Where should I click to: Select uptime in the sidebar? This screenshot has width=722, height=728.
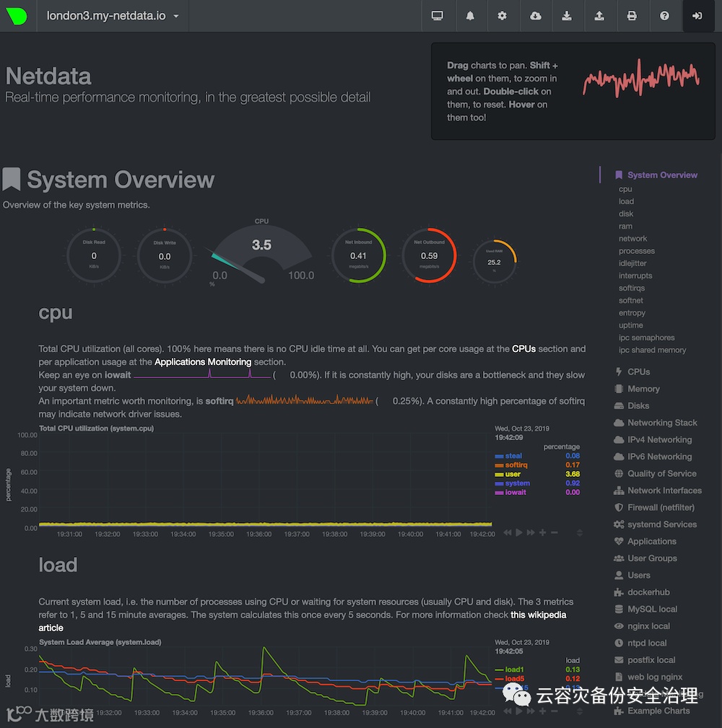pos(631,325)
